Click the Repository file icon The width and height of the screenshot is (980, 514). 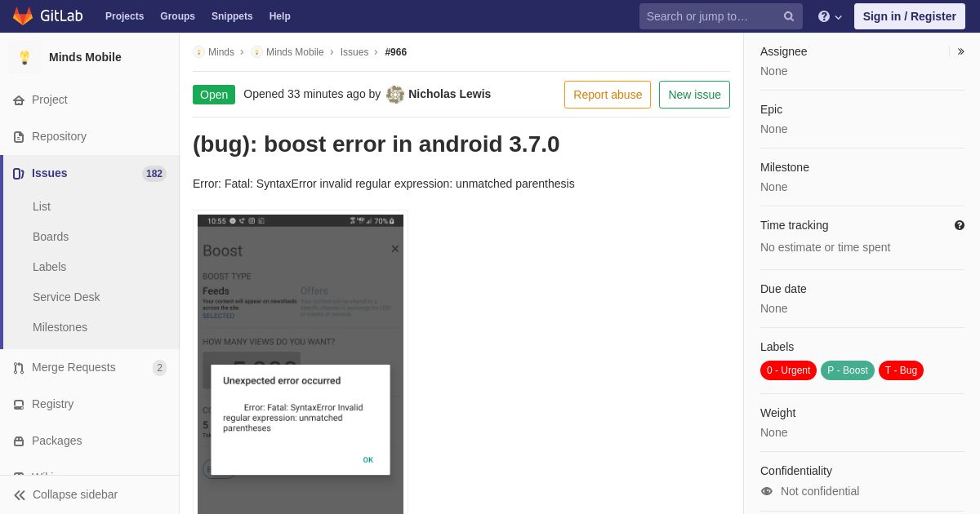click(x=19, y=137)
